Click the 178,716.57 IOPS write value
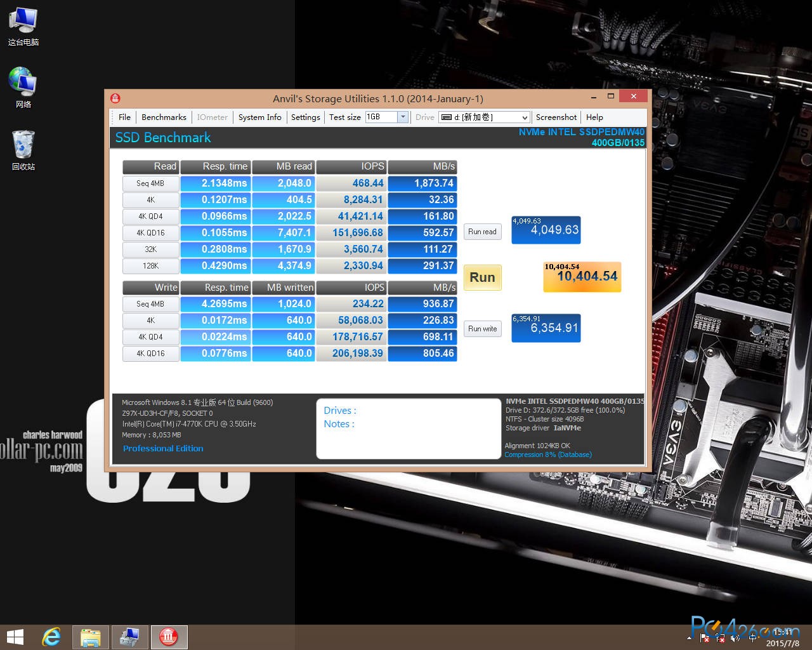The width and height of the screenshot is (812, 650). pyautogui.click(x=351, y=337)
